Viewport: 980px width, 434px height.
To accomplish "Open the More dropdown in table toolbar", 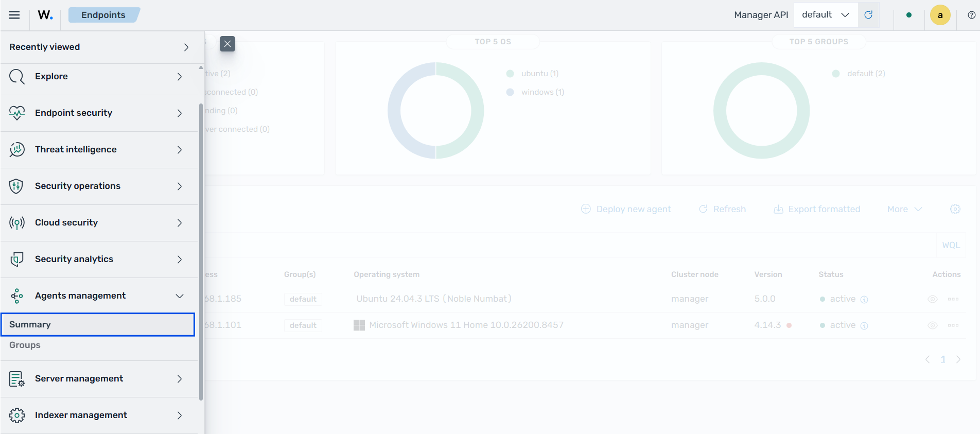I will click(x=904, y=209).
